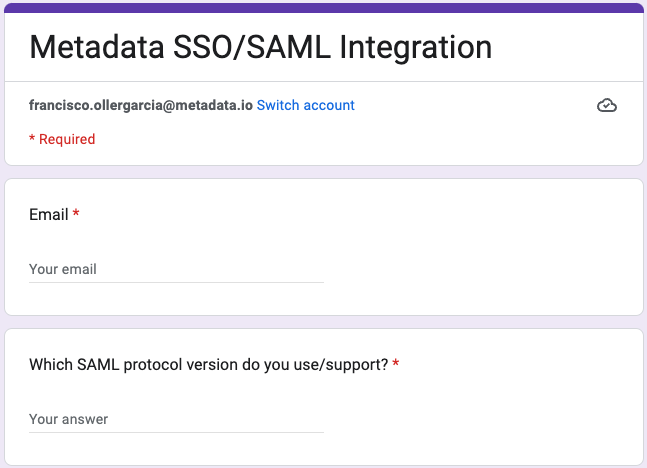The image size is (647, 468).
Task: Click the red "* Required" notice
Action: (62, 139)
